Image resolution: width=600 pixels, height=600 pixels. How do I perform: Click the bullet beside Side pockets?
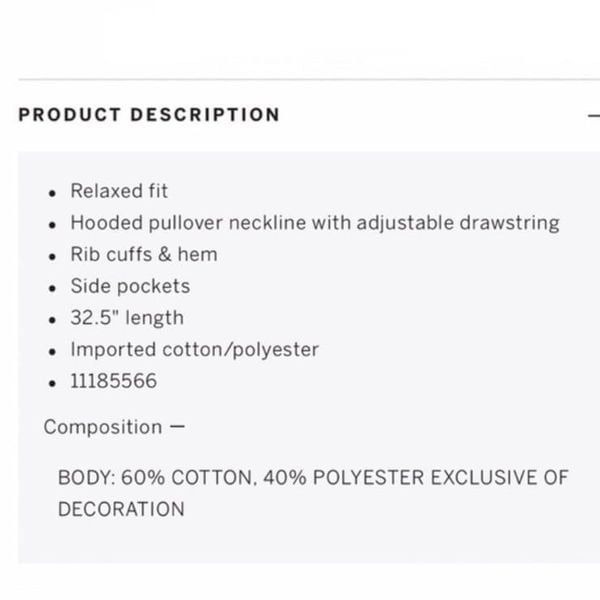pyautogui.click(x=52, y=289)
